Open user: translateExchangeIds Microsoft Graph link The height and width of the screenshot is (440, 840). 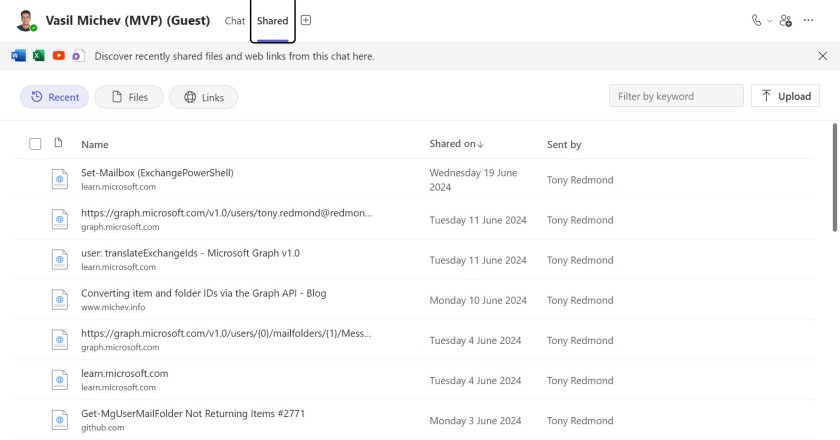pos(191,253)
